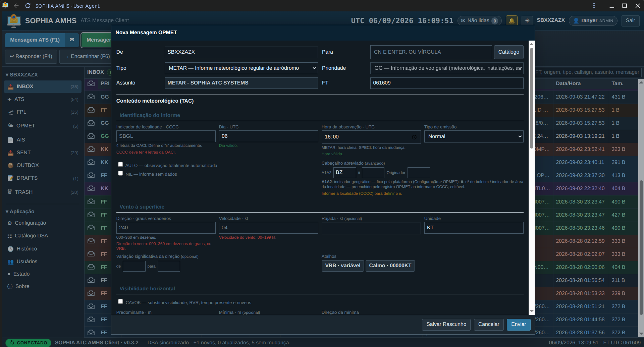This screenshot has height=347, width=644.
Task: Click the SOPHIA AMHS logo icon
Action: (x=14, y=20)
